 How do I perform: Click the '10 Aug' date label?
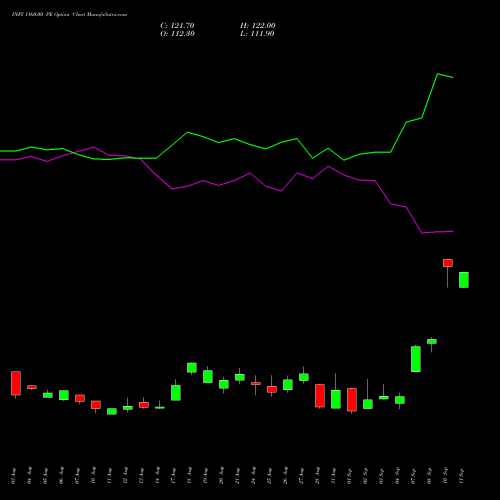click(94, 476)
